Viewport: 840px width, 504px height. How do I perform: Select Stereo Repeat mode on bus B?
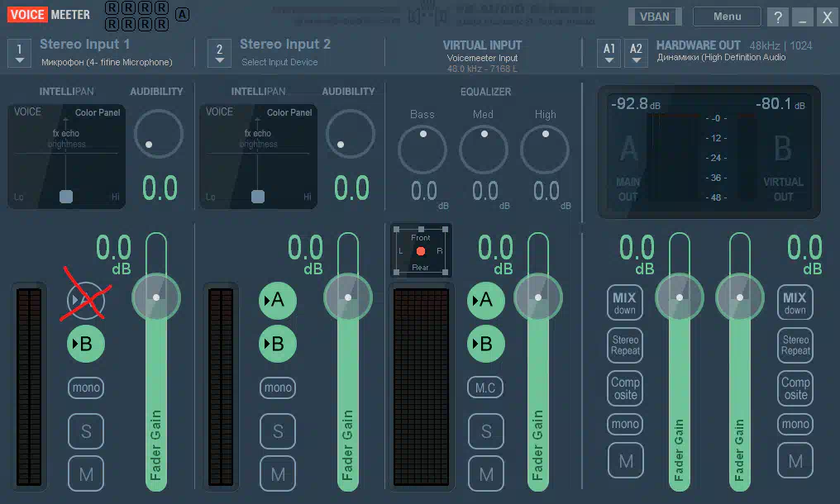795,345
